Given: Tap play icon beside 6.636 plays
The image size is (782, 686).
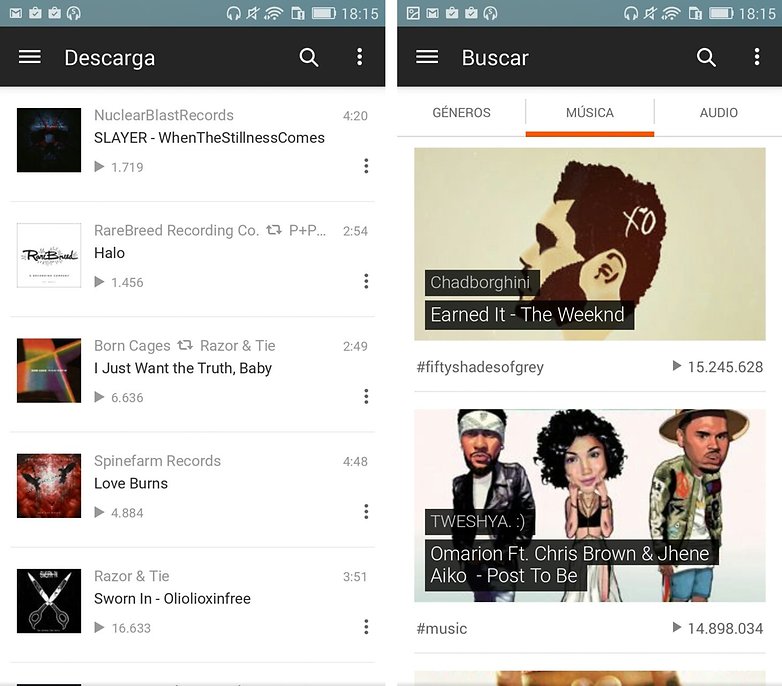Looking at the screenshot, I should pos(99,397).
